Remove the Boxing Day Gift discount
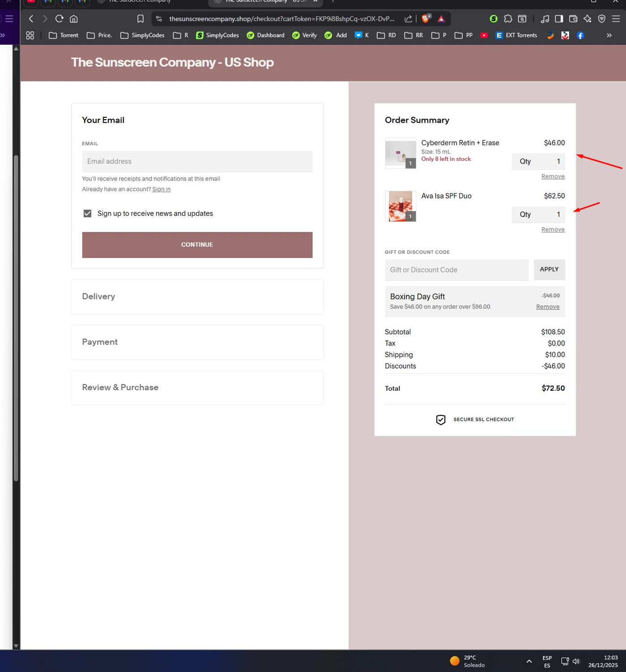The image size is (626, 672). point(548,307)
